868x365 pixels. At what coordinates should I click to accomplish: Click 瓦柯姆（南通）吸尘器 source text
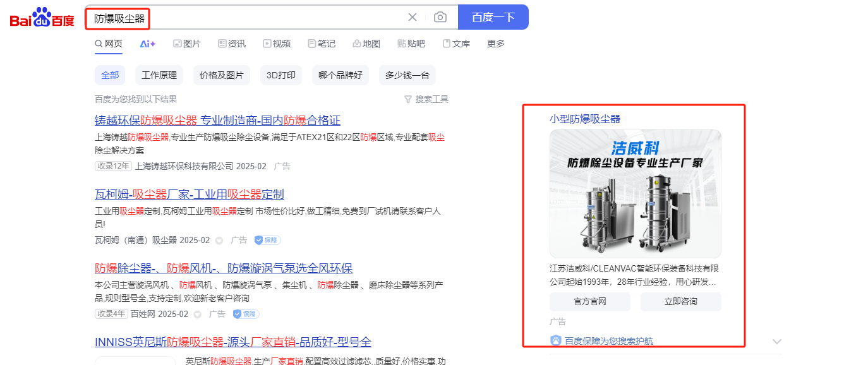[136, 240]
